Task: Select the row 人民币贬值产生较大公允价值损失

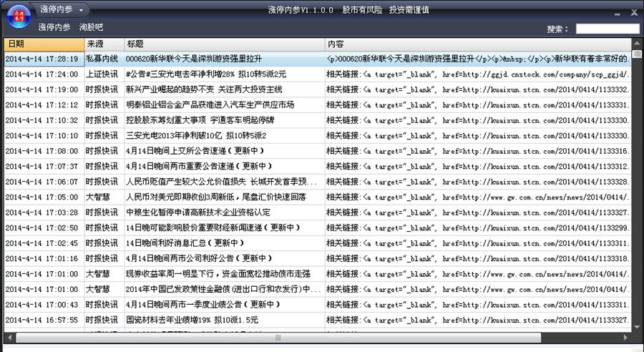Action: [x=318, y=182]
